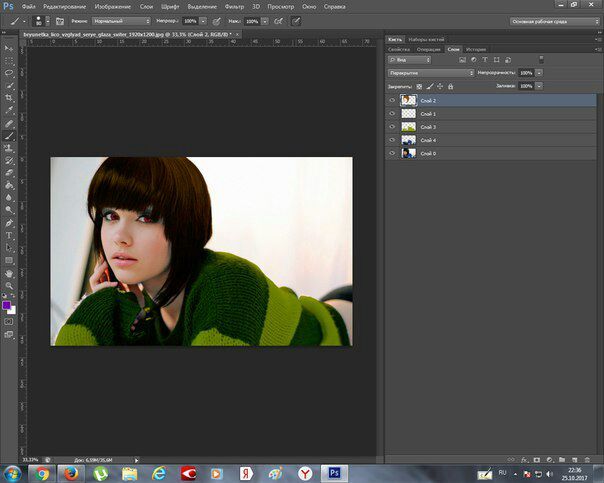604x483 pixels.
Task: Select the Eraser tool
Action: 8,173
